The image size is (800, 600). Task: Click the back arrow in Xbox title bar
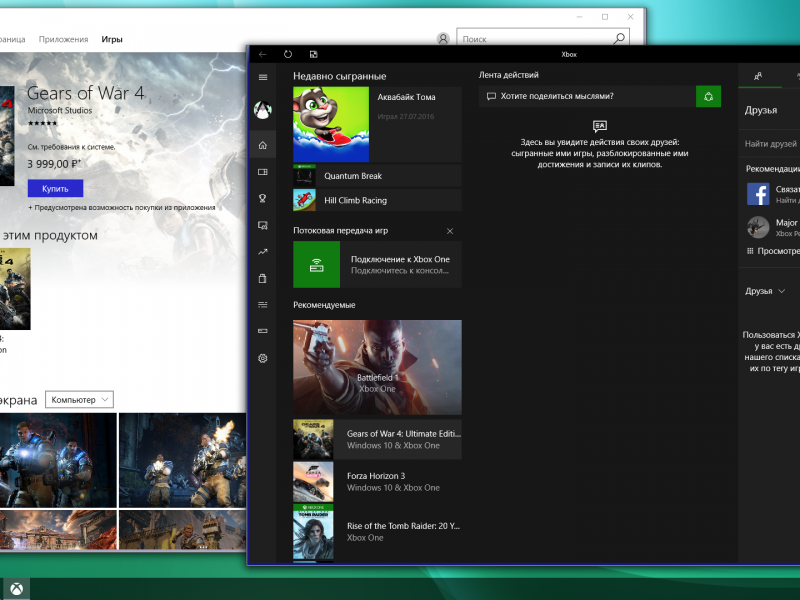[263, 54]
